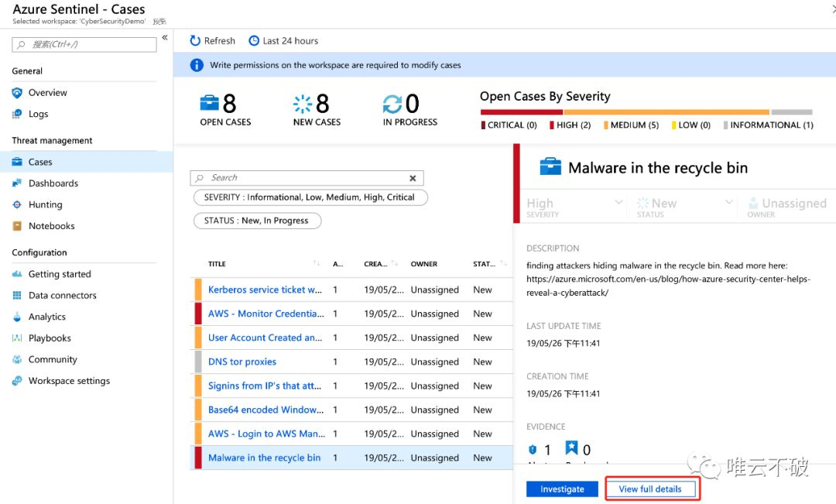
Task: Click the Hunting crosshair icon
Action: pyautogui.click(x=17, y=204)
